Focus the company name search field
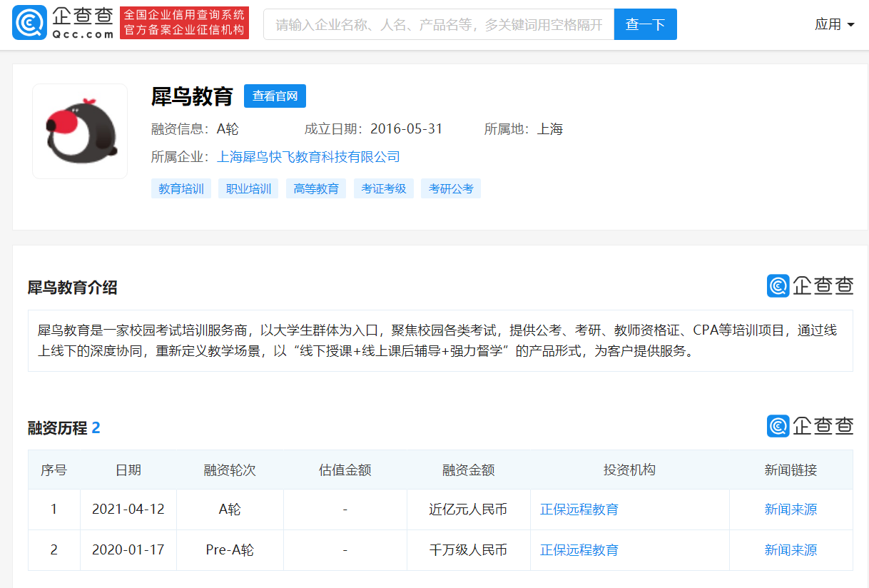 coord(439,24)
